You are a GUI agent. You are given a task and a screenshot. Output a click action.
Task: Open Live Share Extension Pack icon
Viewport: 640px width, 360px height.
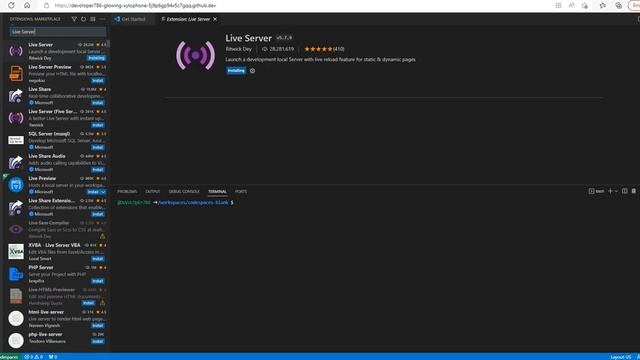pyautogui.click(x=16, y=207)
